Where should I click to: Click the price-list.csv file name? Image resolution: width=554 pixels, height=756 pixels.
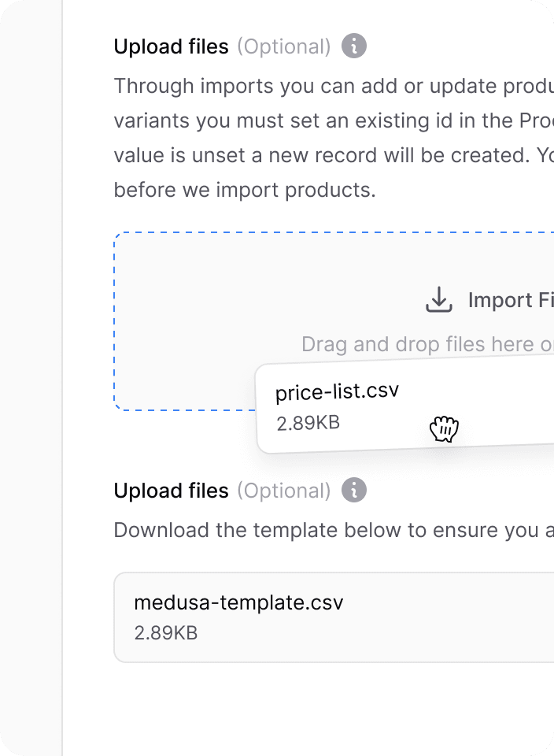click(x=337, y=391)
